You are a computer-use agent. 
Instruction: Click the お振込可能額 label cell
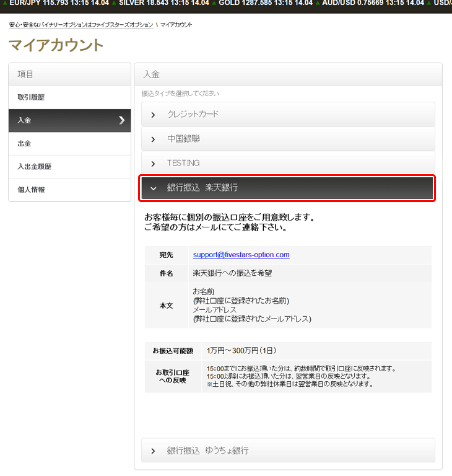pos(173,351)
